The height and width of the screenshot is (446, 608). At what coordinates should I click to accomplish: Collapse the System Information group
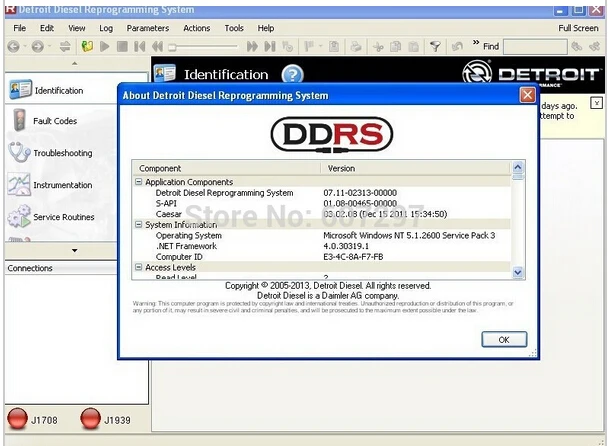coord(139,224)
